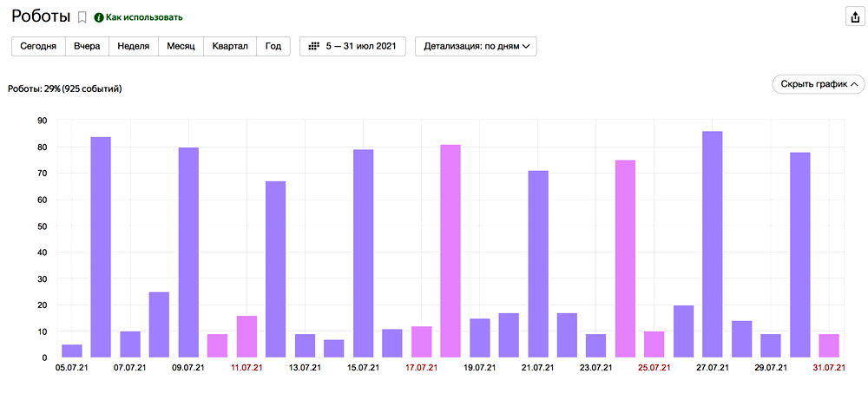Click the tallest bar on 27.07.21
Screen dimensions: 868x400
(x=713, y=245)
